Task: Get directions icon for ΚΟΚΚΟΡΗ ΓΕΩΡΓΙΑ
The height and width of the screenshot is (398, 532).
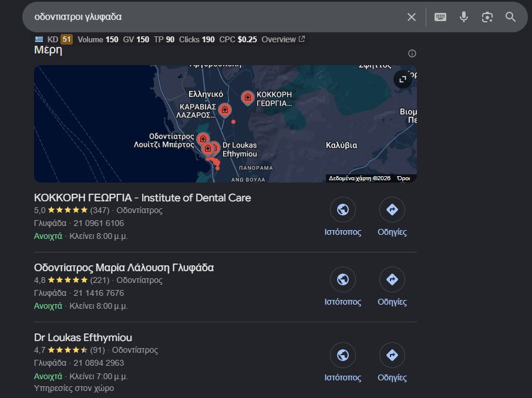Action: click(392, 210)
